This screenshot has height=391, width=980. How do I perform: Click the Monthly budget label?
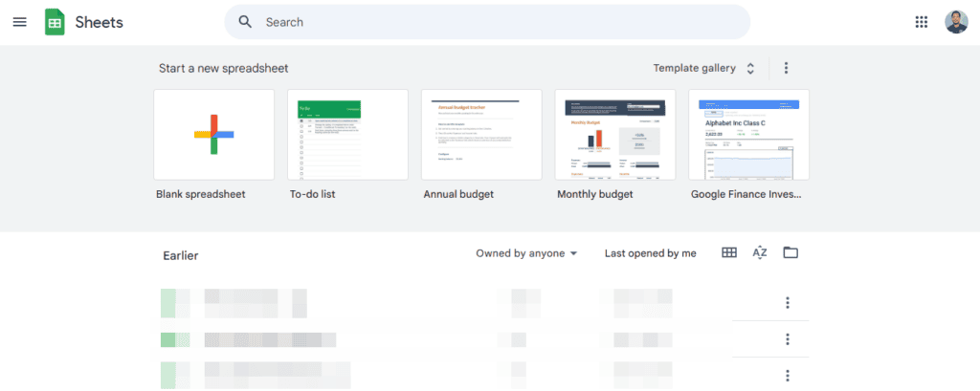click(x=595, y=194)
